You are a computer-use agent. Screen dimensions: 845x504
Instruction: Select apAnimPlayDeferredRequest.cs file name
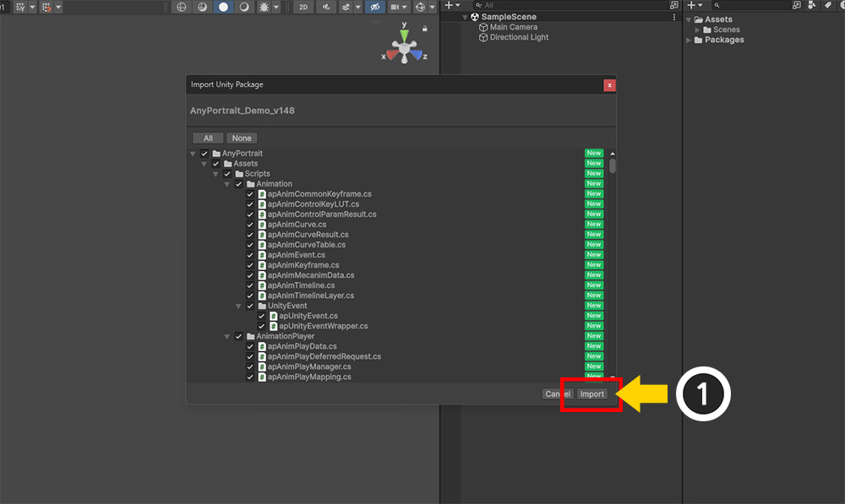(x=324, y=356)
